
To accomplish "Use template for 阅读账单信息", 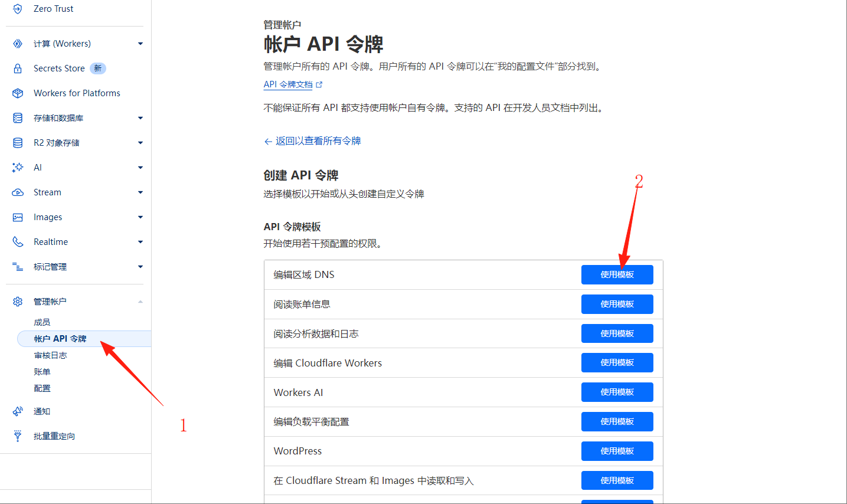I will point(617,304).
